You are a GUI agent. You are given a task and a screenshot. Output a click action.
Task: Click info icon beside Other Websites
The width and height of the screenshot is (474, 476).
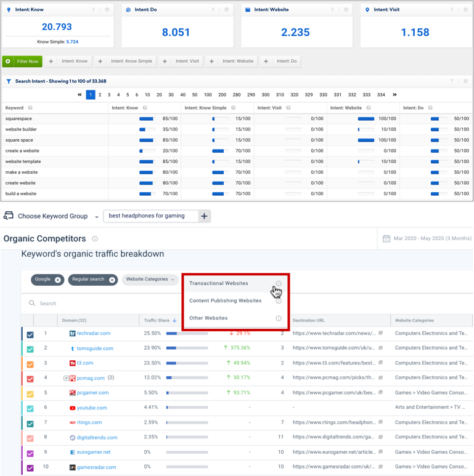coord(279,318)
